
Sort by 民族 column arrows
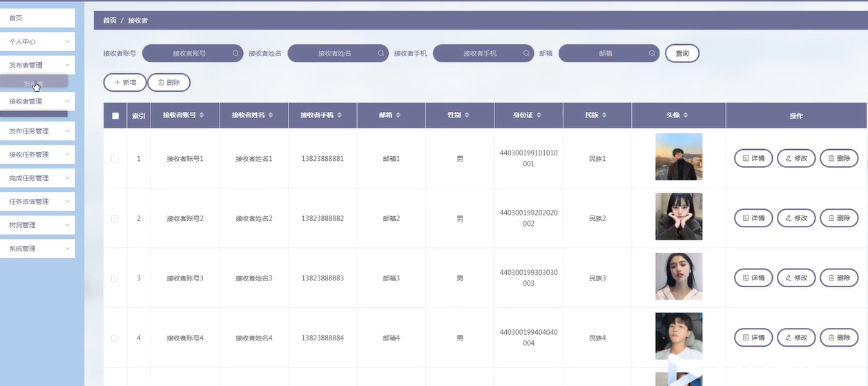pos(604,115)
